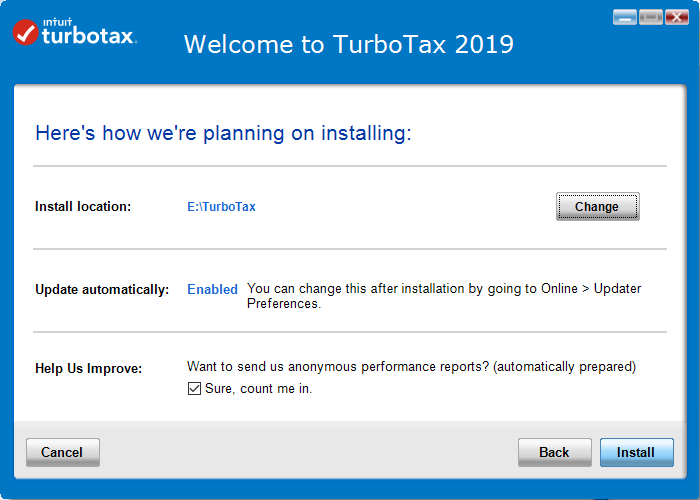Go to previous step with Back button
The image size is (700, 500).
pyautogui.click(x=554, y=452)
